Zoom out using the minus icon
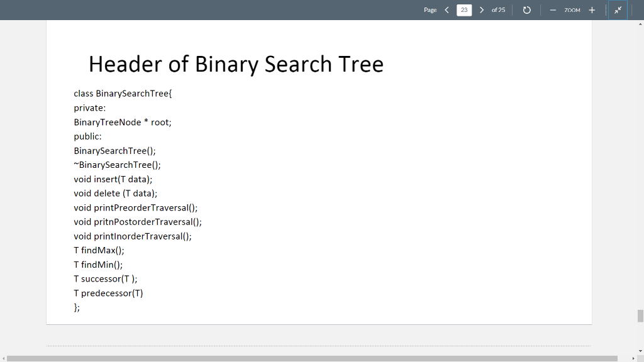This screenshot has width=644, height=362. tap(553, 9)
